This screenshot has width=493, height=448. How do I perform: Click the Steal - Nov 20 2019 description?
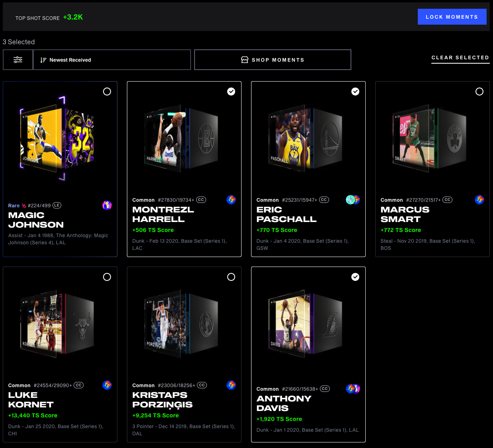[428, 245]
